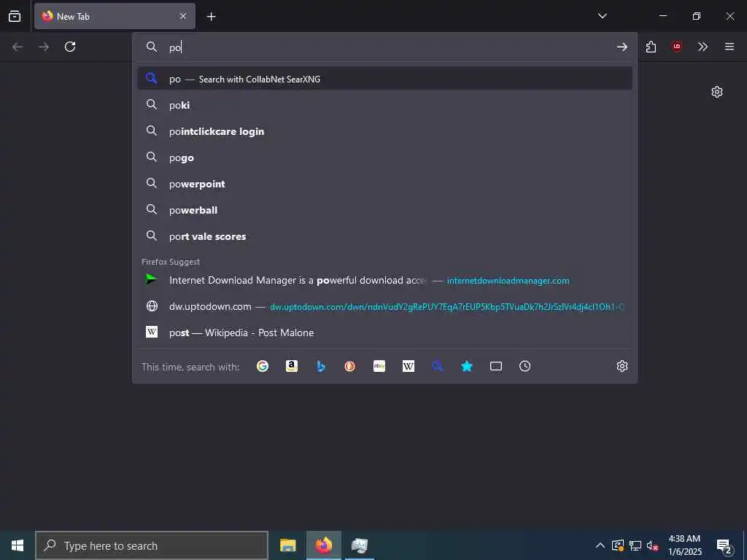Select the 'pointclickcare login' suggestion
747x560 pixels.
coord(384,131)
